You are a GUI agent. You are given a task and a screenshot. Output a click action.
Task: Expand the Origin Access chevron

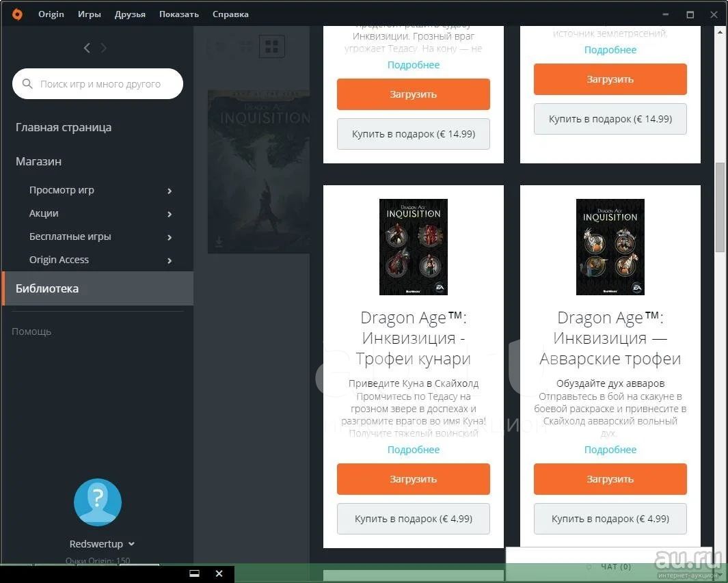click(170, 260)
